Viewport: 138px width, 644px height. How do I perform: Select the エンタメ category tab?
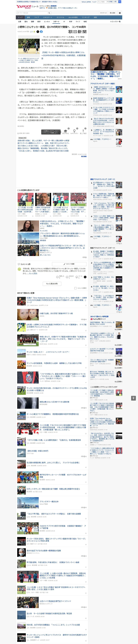point(47,21)
